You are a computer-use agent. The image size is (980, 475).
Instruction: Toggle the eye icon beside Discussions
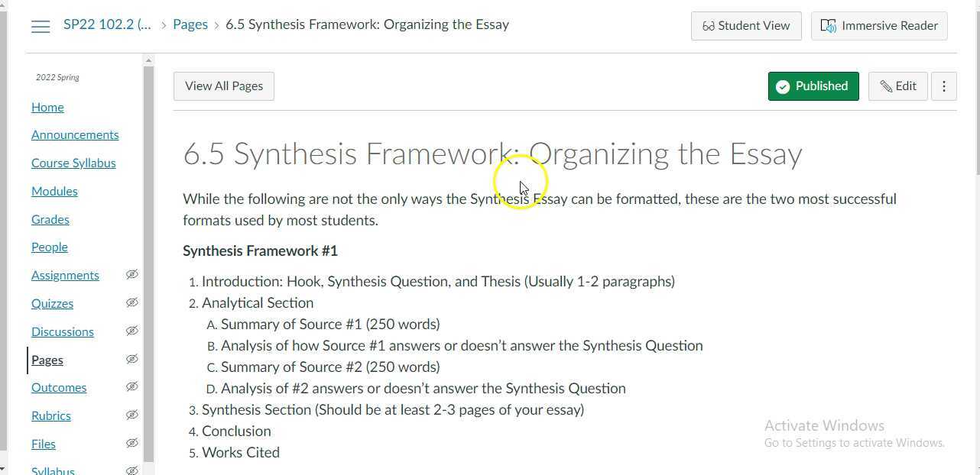pos(132,331)
